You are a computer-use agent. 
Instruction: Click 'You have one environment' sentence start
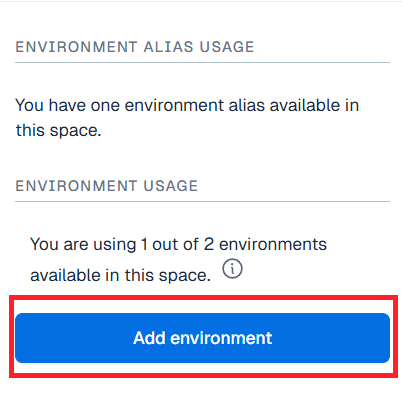click(x=118, y=105)
